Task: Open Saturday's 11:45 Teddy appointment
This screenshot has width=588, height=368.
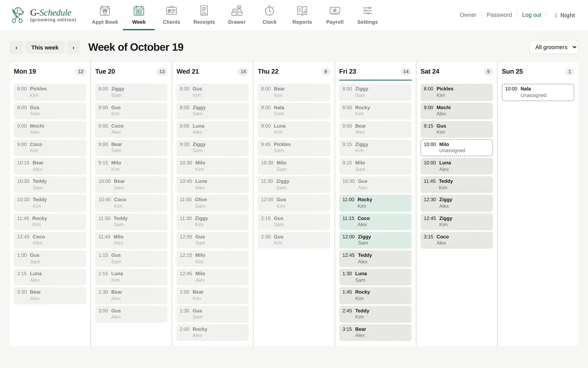Action: click(457, 184)
